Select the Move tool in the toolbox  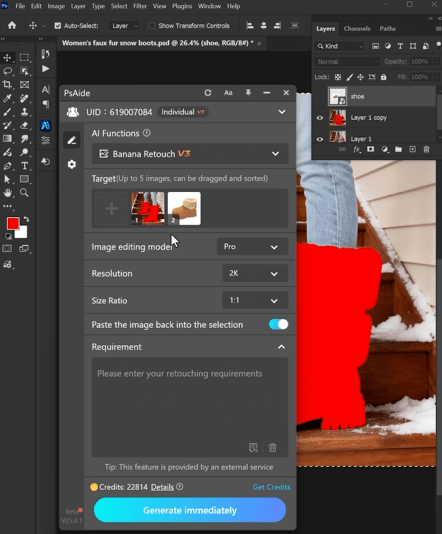7,58
